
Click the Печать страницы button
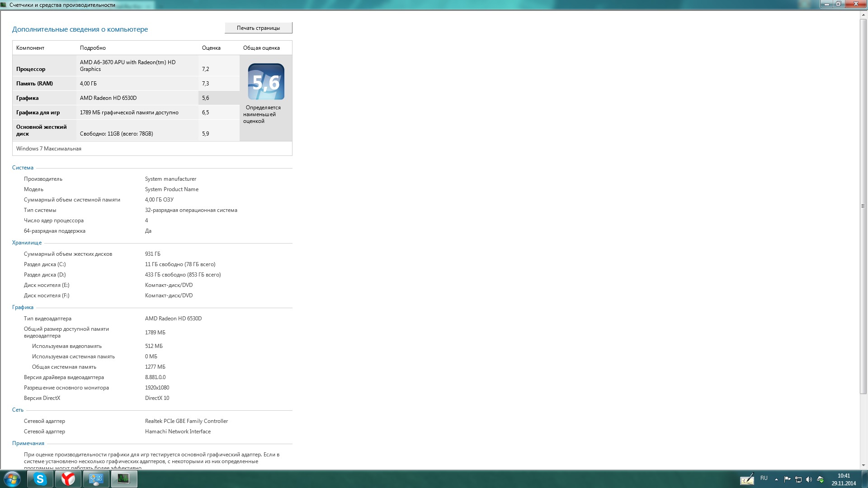tap(258, 28)
